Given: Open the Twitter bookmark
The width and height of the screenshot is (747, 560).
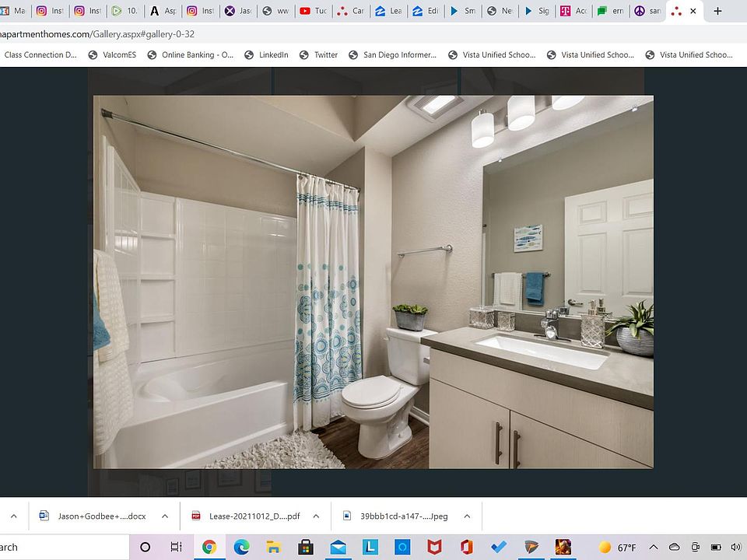Looking at the screenshot, I should click(x=319, y=54).
